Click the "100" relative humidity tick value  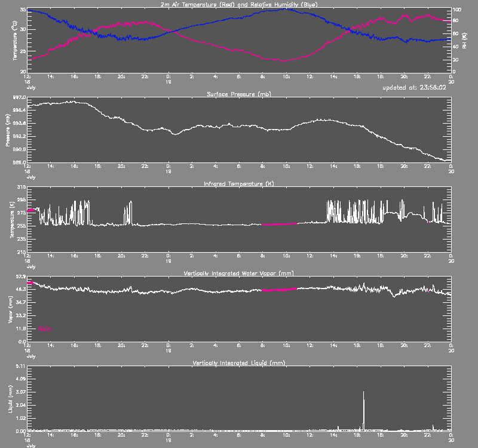point(456,10)
